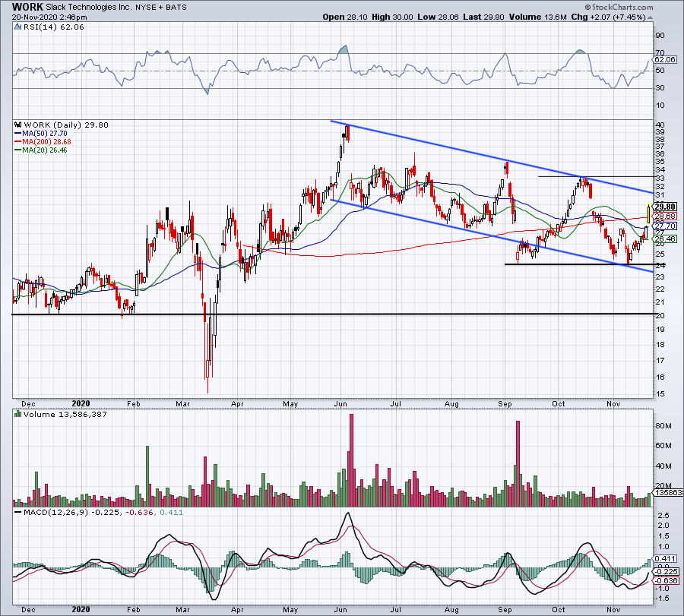The image size is (684, 616).
Task: Click the Jun label on price panel date axis
Action: coord(340,403)
